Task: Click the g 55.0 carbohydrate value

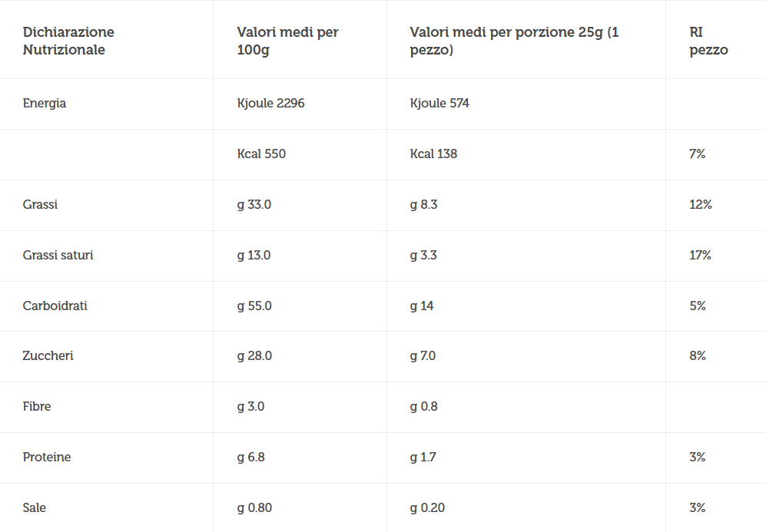Action: 254,306
